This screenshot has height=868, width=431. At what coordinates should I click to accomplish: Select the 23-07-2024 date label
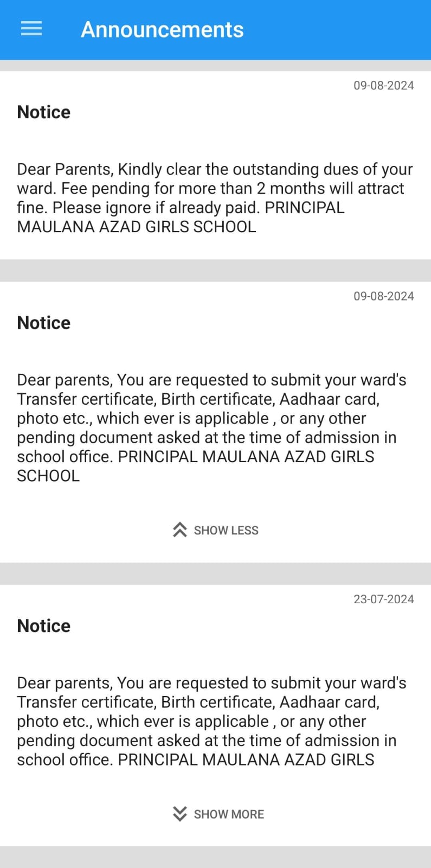pos(383,599)
